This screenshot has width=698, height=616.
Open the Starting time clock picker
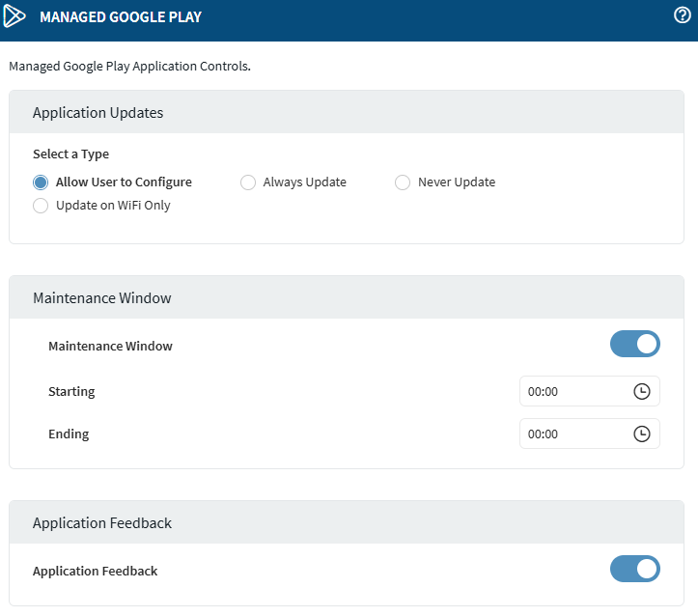coord(642,392)
